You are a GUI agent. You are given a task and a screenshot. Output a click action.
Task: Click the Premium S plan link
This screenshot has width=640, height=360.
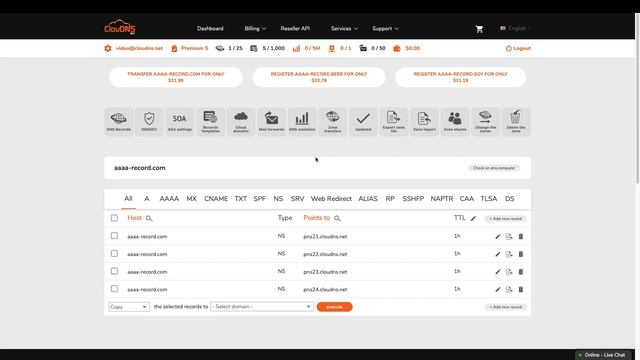tap(194, 48)
